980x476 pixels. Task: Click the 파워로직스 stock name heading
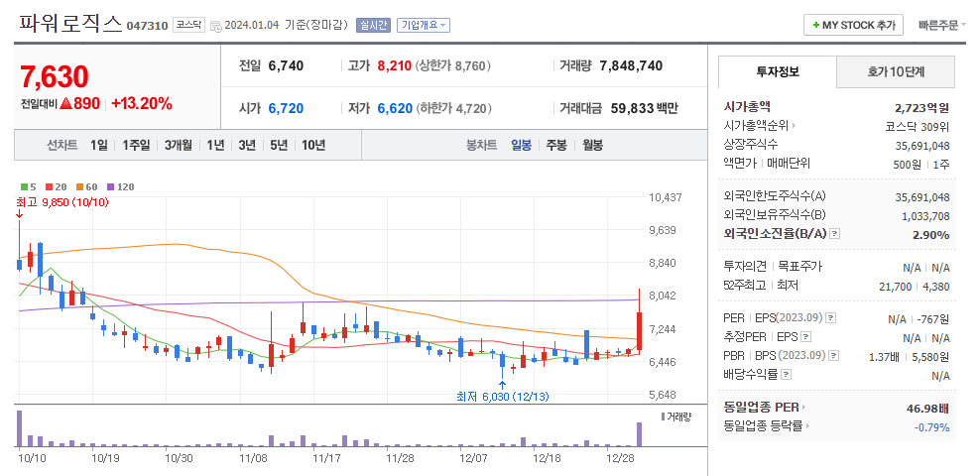pos(70,23)
